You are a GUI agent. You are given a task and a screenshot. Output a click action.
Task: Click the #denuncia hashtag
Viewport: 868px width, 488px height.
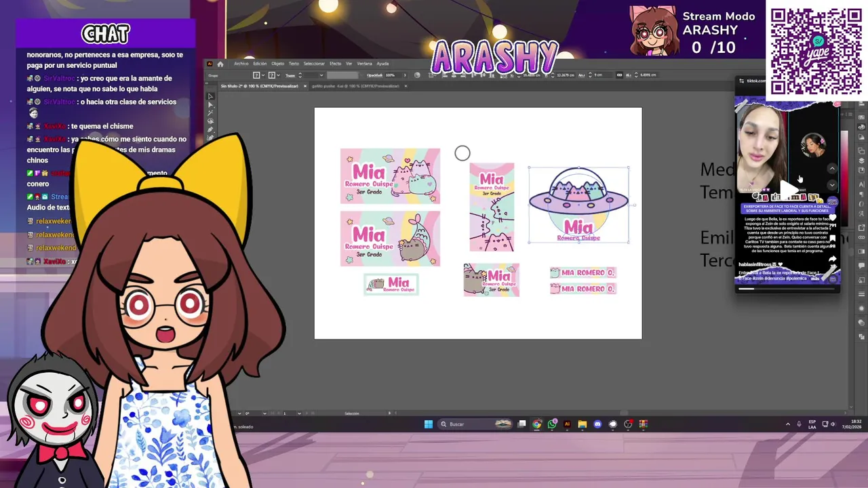click(x=775, y=279)
